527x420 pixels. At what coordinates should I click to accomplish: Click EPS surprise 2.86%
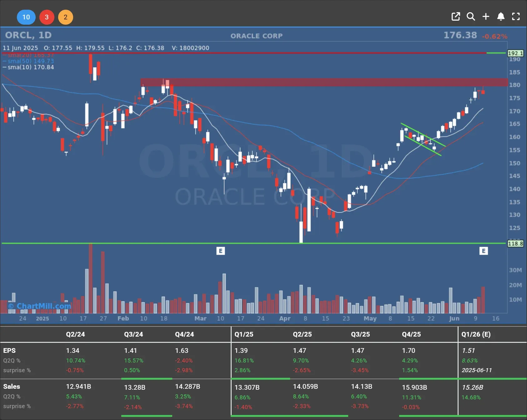point(243,370)
